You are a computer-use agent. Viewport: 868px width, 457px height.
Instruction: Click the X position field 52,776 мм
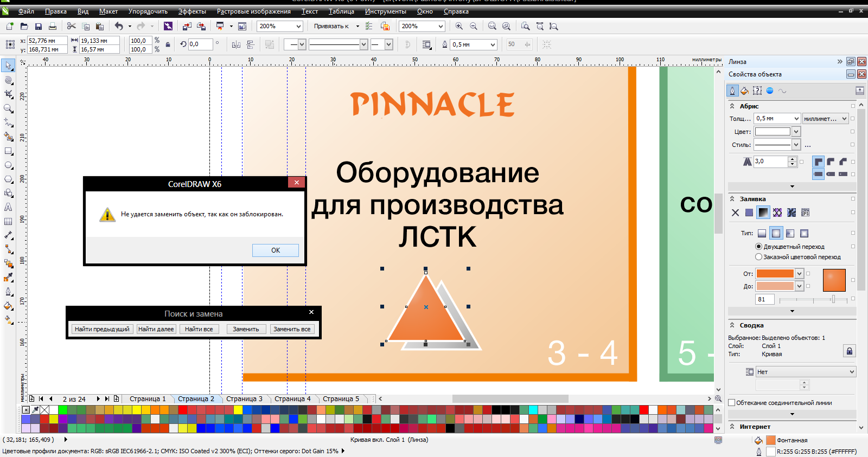[47, 41]
